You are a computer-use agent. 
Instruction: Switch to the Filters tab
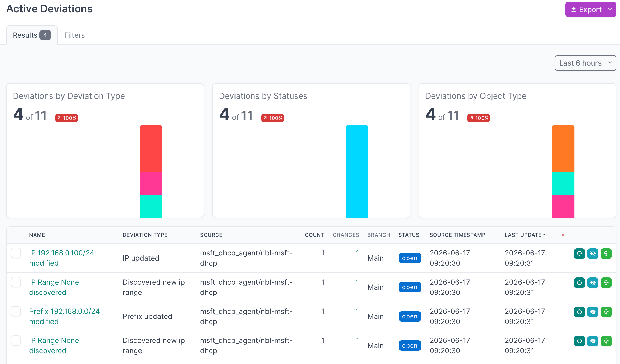click(74, 35)
